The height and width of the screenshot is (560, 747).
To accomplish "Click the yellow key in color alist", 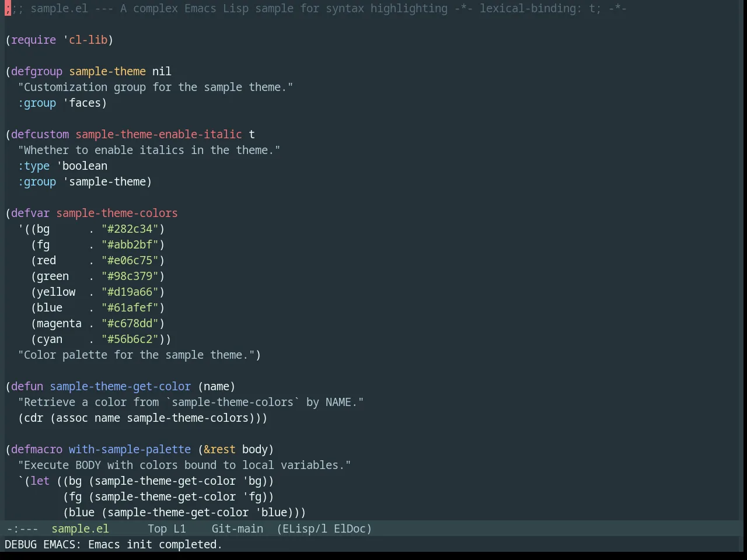I will [x=56, y=292].
